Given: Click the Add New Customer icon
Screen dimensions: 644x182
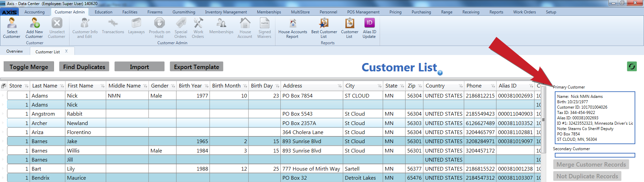Looking at the screenshot, I should [34, 28].
